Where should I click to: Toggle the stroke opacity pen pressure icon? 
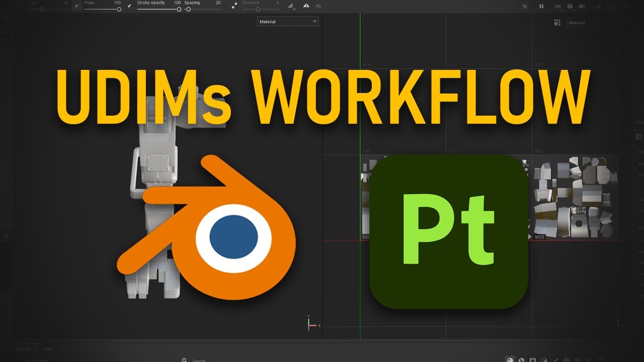[129, 6]
